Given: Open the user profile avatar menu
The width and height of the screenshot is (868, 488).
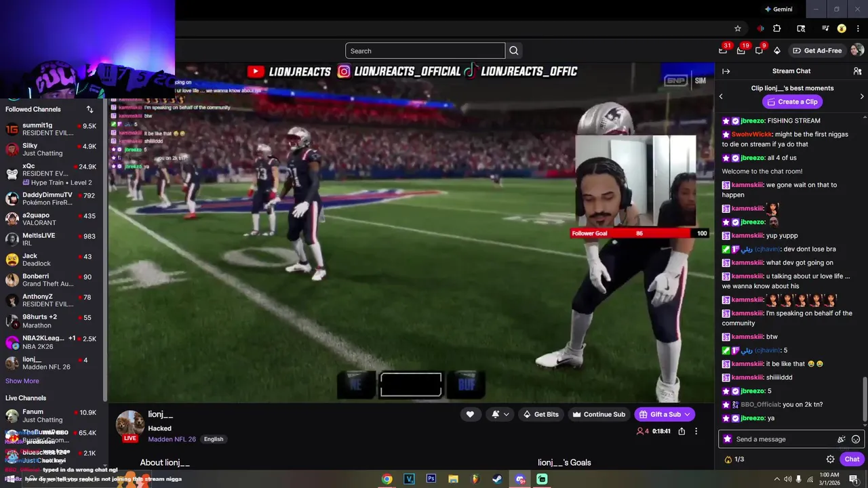Looking at the screenshot, I should click(x=857, y=50).
